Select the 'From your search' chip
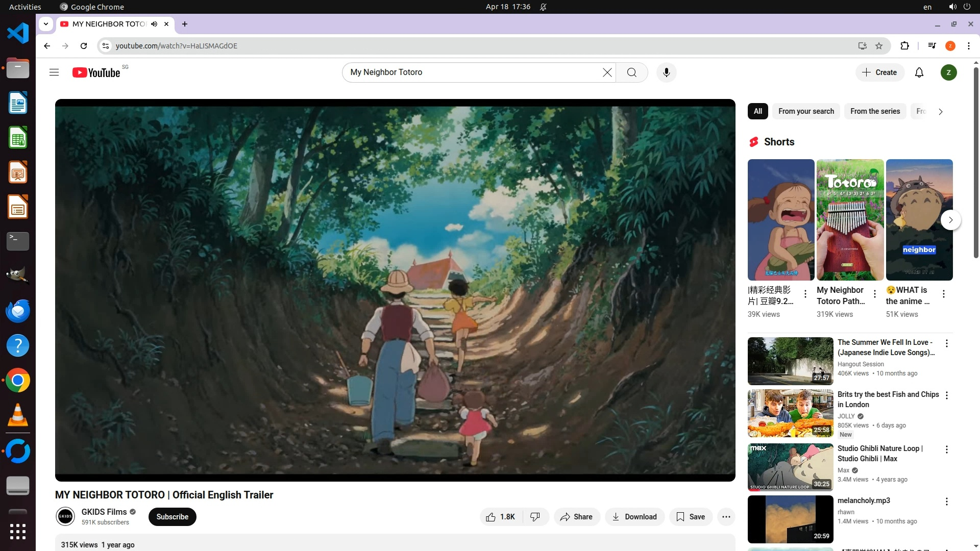The width and height of the screenshot is (980, 551). 806,111
